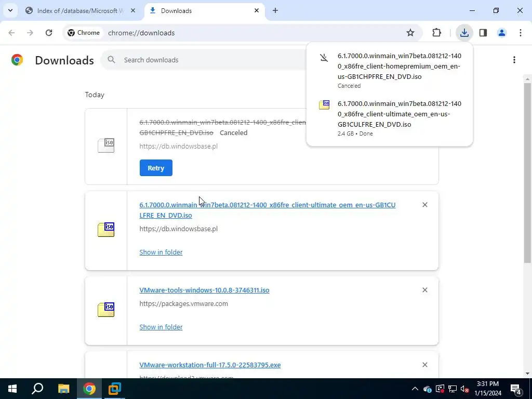Open the Windows Start menu
The image size is (532, 399).
(x=12, y=389)
